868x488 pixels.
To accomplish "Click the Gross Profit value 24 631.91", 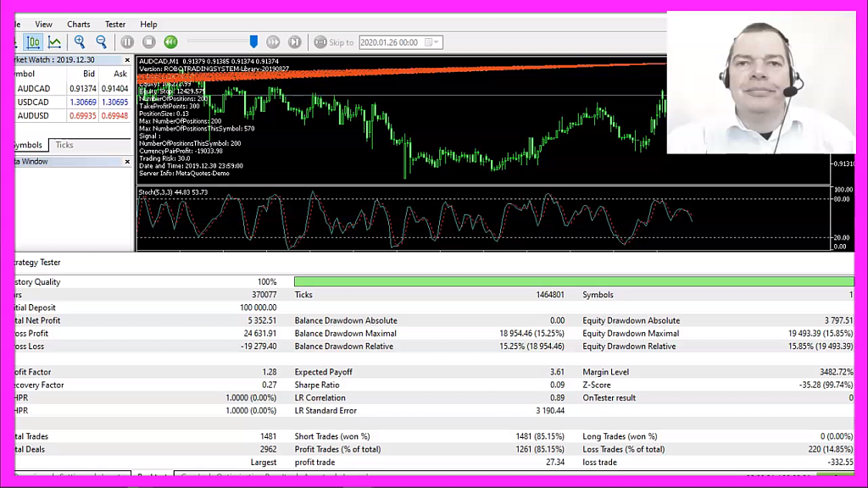I will 260,333.
